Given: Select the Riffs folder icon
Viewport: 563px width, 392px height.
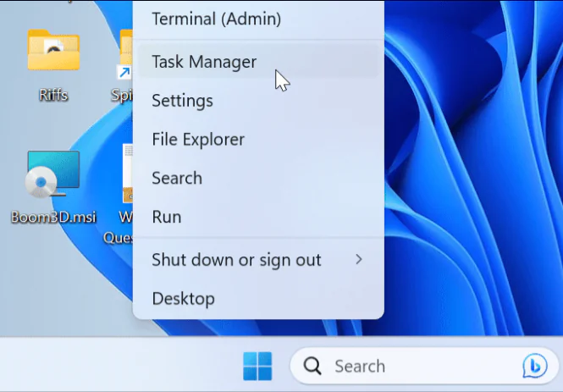Looking at the screenshot, I should (x=53, y=50).
